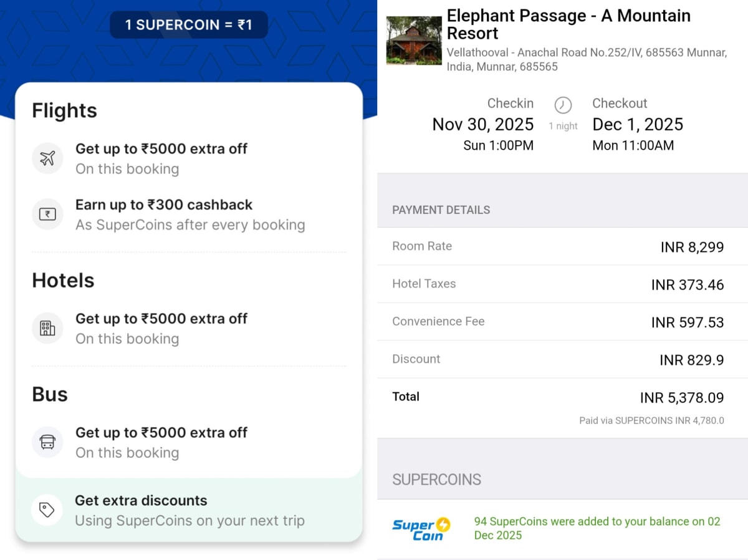Screen dimensions: 748x560
Task: Tap the clock icon between checkin and checkout
Action: click(563, 105)
